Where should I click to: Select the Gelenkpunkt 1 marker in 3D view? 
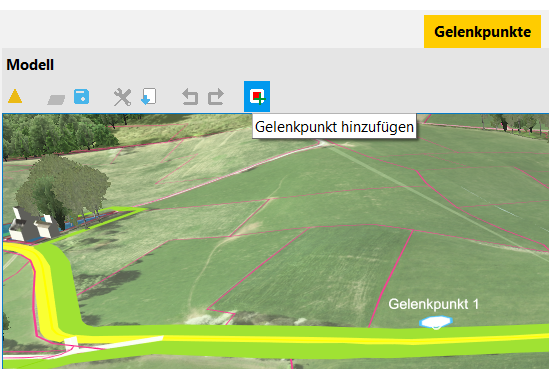pyautogui.click(x=436, y=322)
